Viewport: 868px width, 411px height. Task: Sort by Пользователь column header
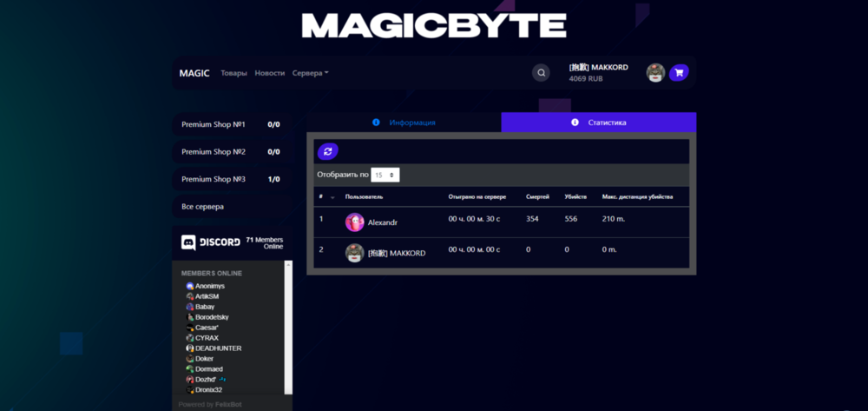point(364,197)
